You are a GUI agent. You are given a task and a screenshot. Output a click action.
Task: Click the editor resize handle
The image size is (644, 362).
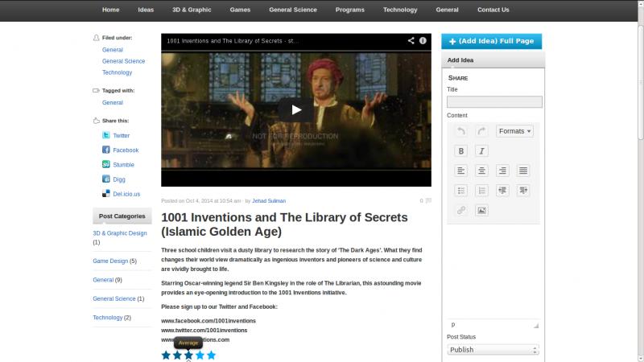click(x=535, y=325)
